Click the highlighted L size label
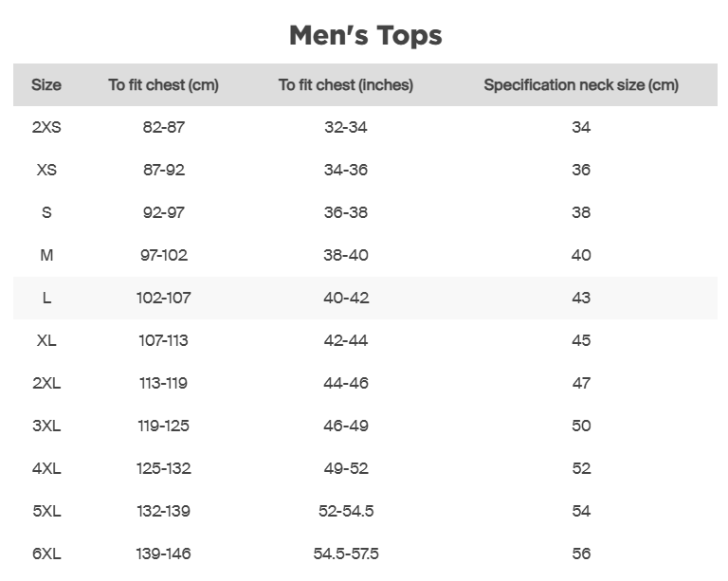This screenshot has height=581, width=728. pos(46,298)
